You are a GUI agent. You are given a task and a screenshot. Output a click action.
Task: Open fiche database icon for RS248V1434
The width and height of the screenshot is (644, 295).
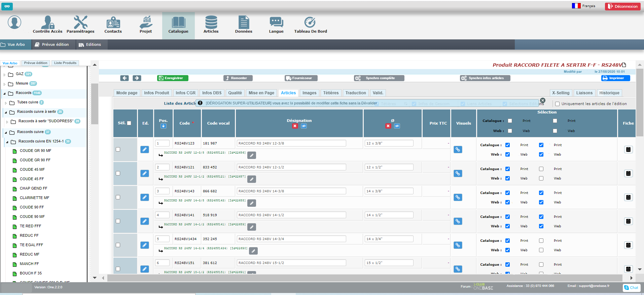[628, 245]
